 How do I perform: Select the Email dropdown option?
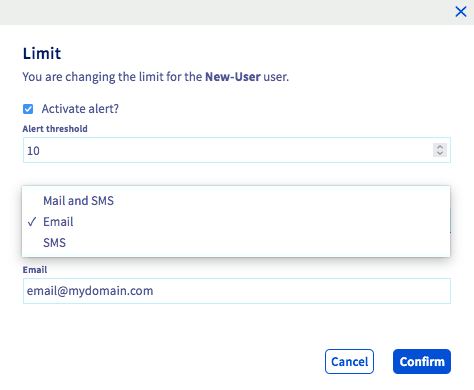236,222
